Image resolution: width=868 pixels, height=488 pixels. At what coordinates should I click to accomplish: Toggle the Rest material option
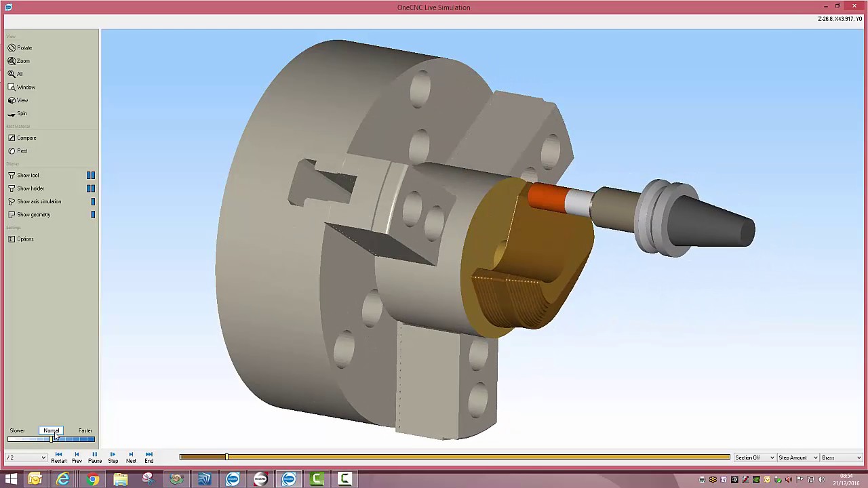pos(18,151)
